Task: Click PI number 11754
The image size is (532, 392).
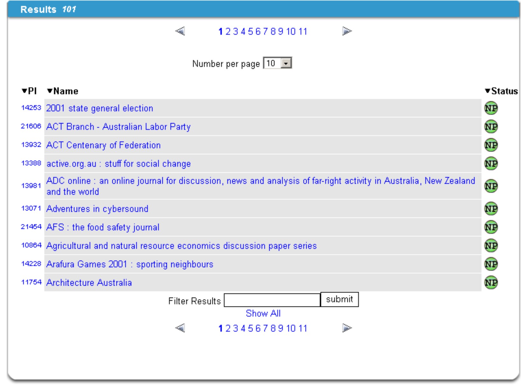Action: [x=31, y=282]
